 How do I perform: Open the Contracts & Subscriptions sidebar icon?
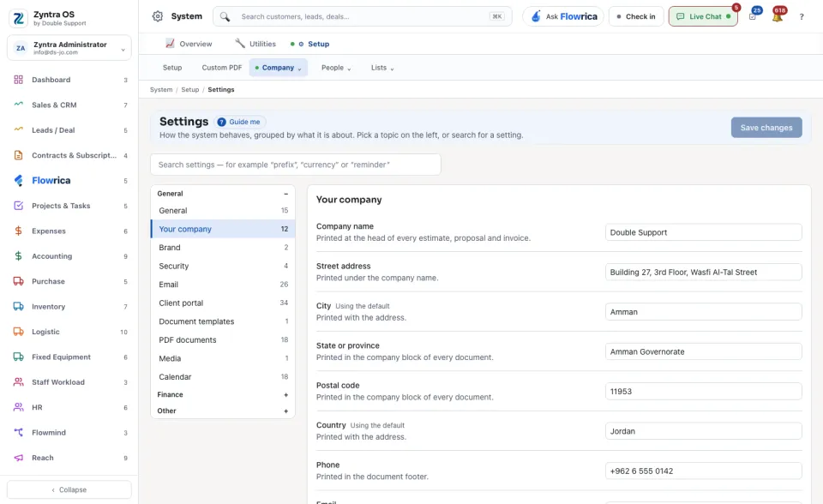[x=18, y=155]
